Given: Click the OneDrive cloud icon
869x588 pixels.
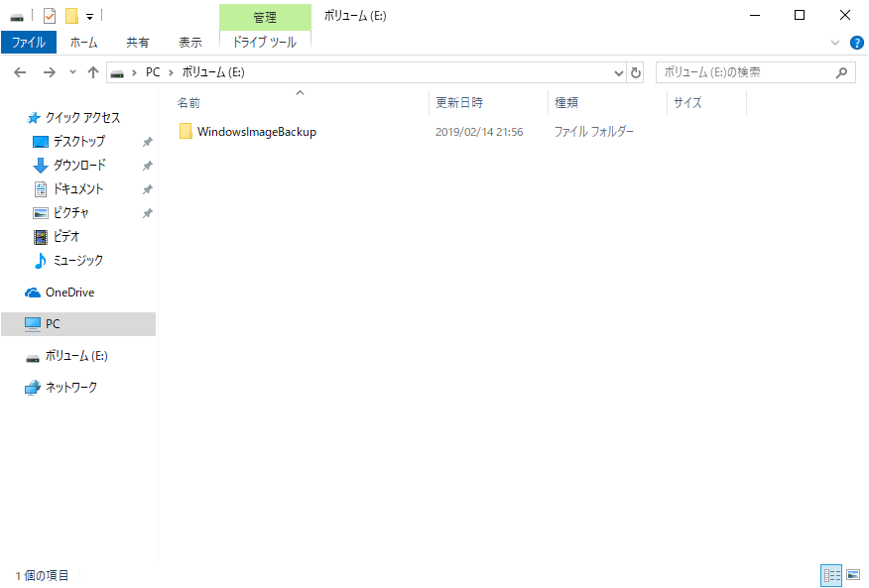Looking at the screenshot, I should (x=33, y=293).
